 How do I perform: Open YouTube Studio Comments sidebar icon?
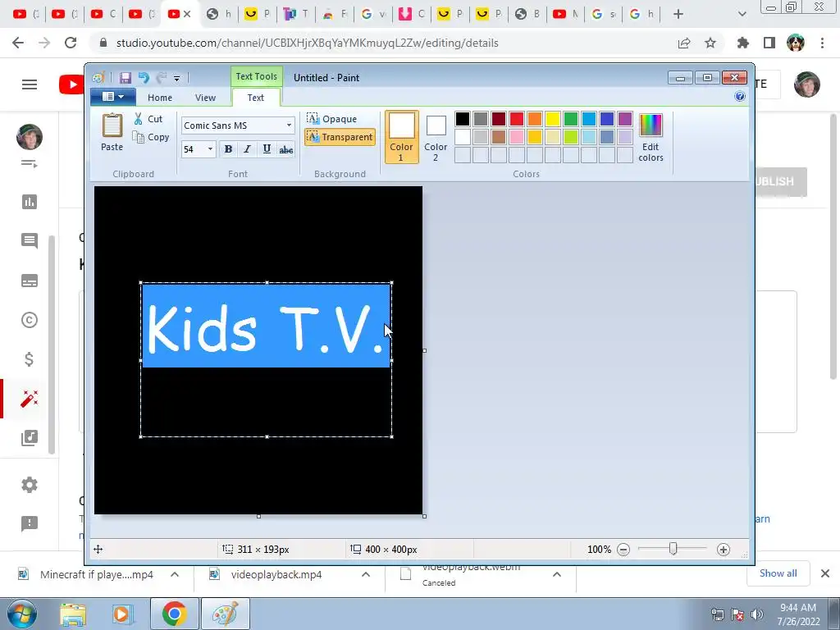tap(30, 241)
